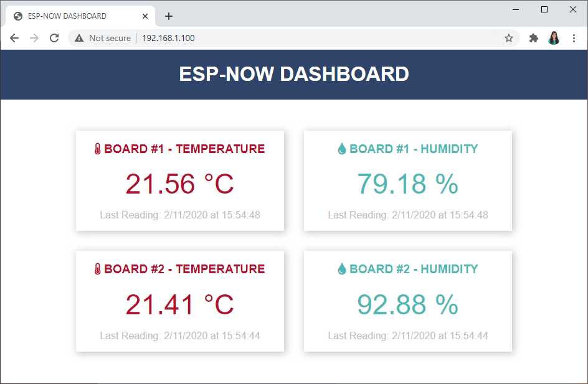Bookmark this page with the star icon
This screenshot has height=384, width=588.
click(510, 38)
